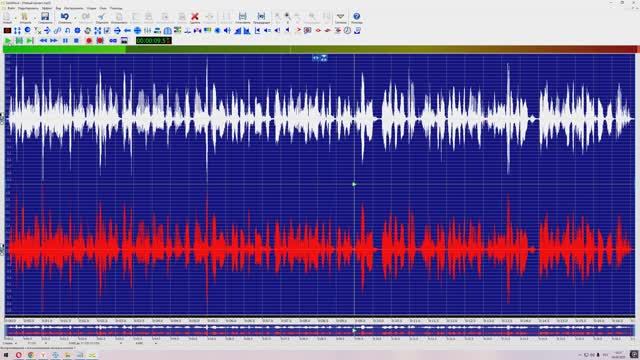Image resolution: width=640 pixels, height=360 pixels.
Task: Click the zoom button at top center of waveform
Action: (x=320, y=58)
